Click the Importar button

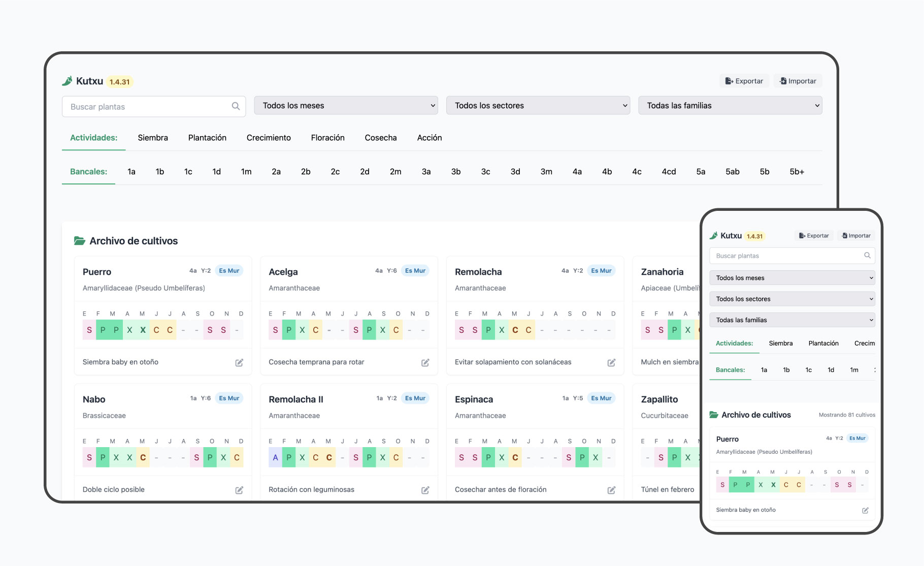click(x=798, y=81)
